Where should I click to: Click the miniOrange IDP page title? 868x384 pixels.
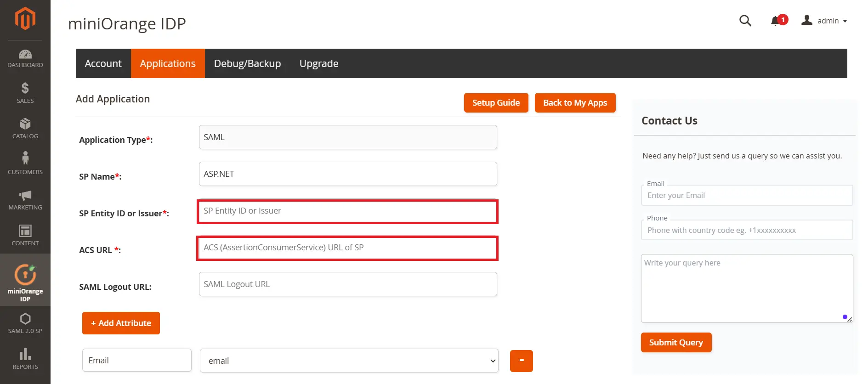click(127, 23)
